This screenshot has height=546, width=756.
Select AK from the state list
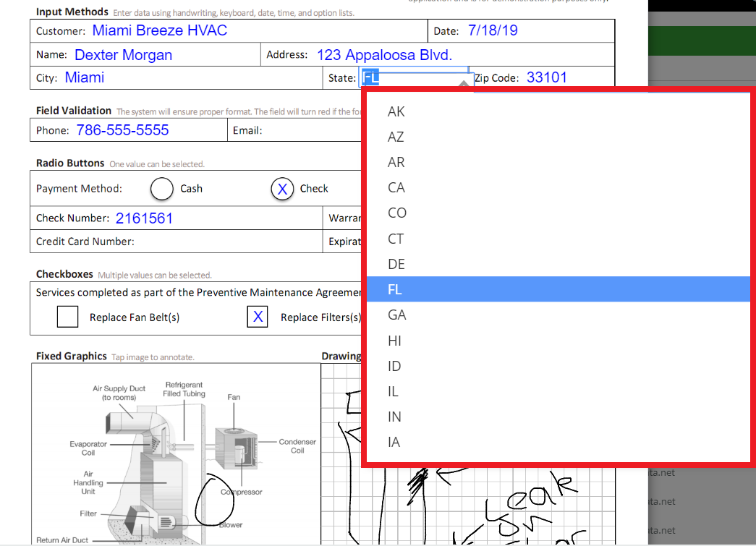(x=558, y=112)
